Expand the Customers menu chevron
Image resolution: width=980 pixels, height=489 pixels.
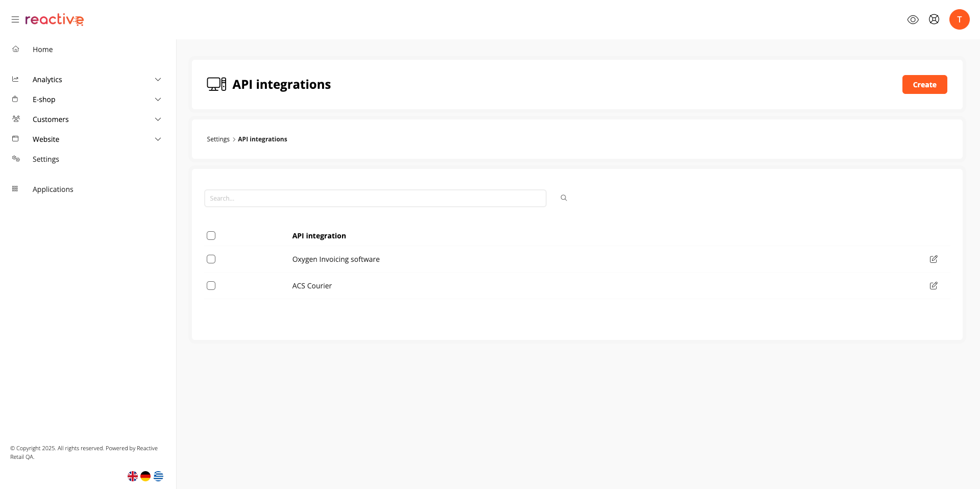click(158, 119)
